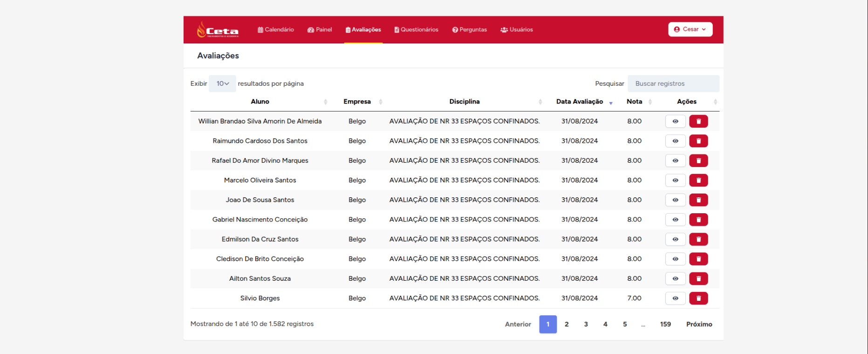Open the Calendário menu item
Image resolution: width=868 pixels, height=354 pixels.
[276, 29]
